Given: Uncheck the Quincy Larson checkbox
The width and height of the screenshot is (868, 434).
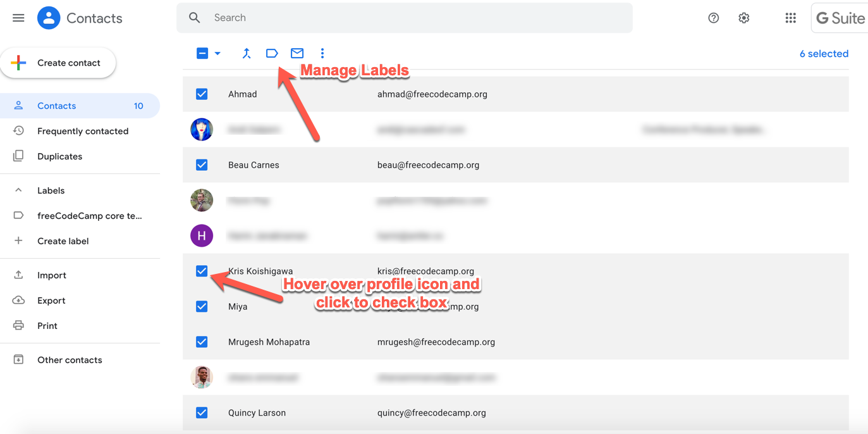Looking at the screenshot, I should [x=202, y=413].
